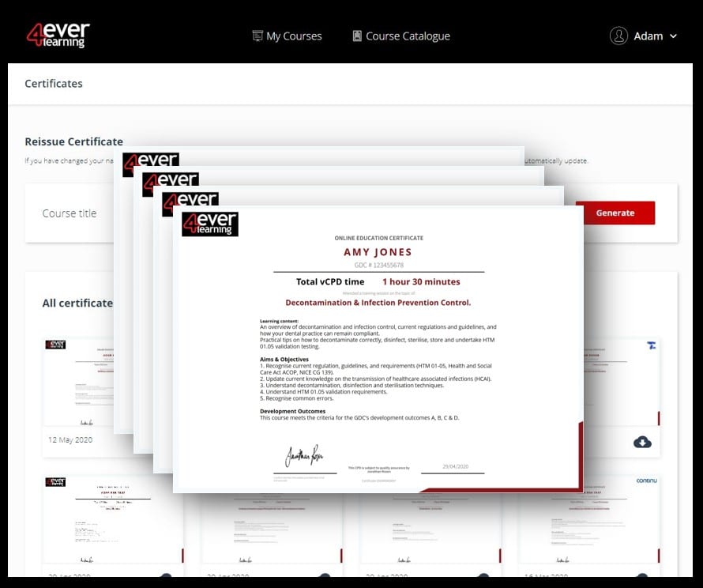
Task: Click the signature on the front certificate
Action: pyautogui.click(x=303, y=457)
